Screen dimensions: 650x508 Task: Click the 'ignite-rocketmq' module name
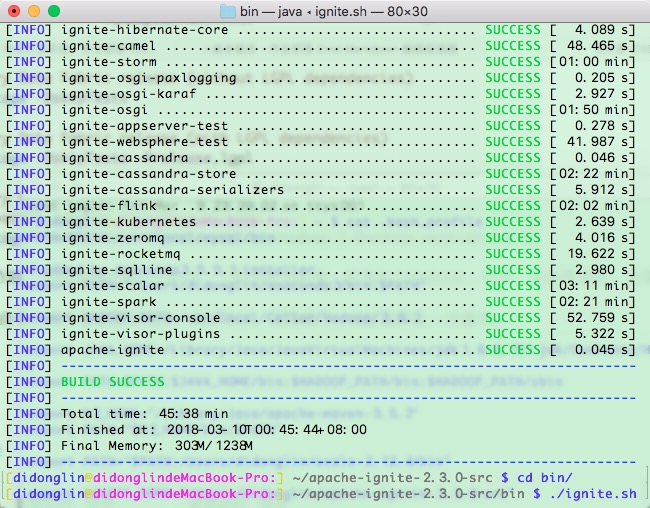121,254
